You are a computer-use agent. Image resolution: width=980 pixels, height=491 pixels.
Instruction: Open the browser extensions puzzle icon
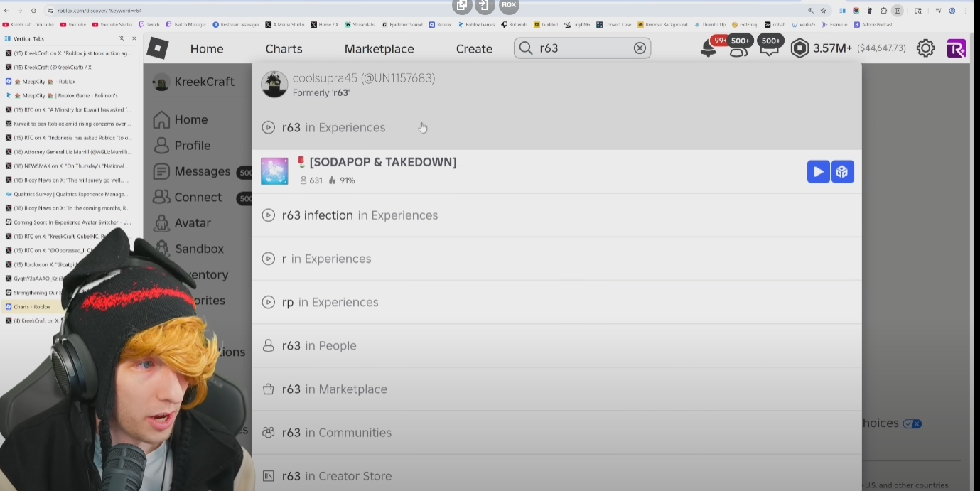883,11
